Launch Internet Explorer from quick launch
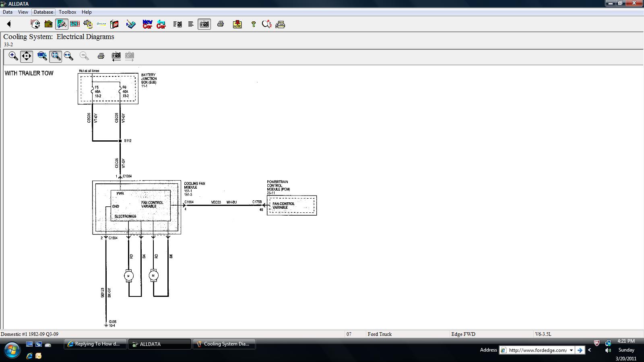Screen dimensions: 644x362 (29, 356)
